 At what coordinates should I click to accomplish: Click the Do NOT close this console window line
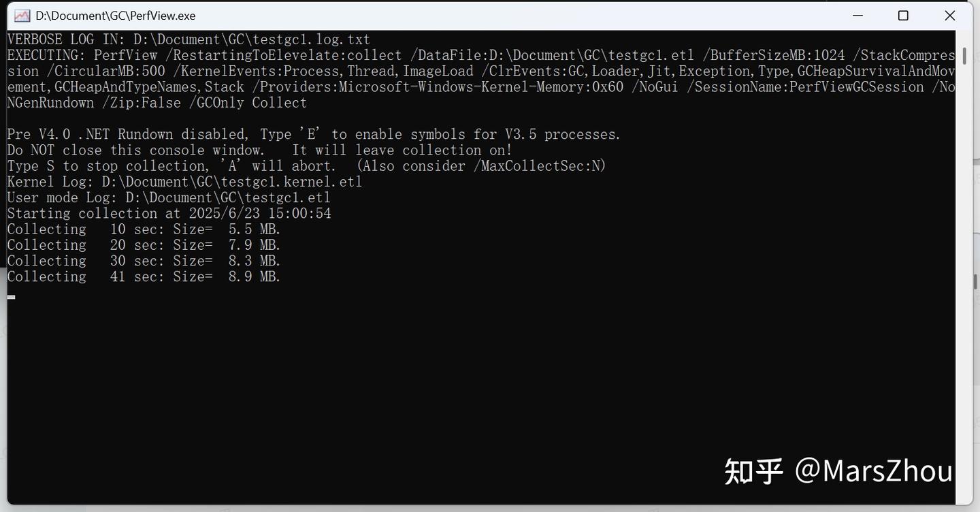[259, 150]
